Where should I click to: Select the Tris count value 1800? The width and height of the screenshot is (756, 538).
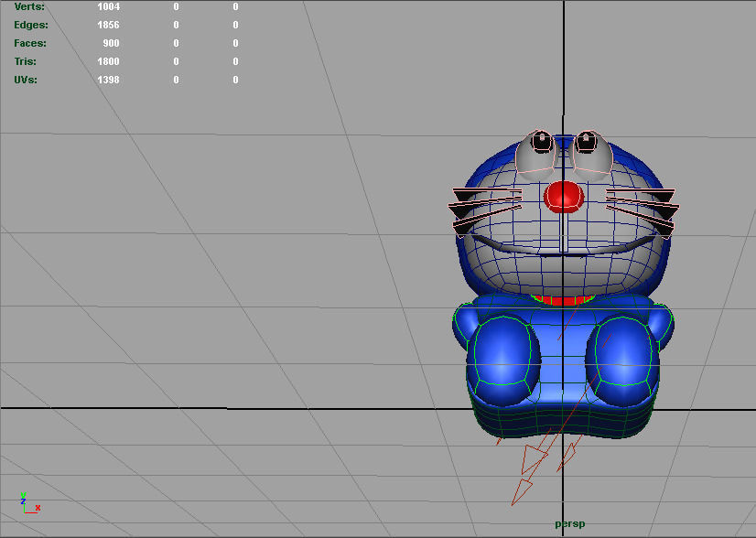(108, 61)
